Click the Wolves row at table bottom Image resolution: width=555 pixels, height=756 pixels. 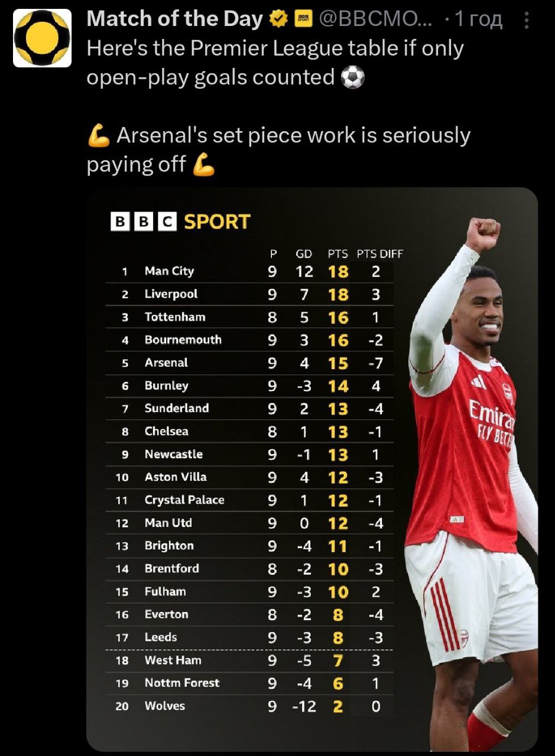click(x=248, y=706)
